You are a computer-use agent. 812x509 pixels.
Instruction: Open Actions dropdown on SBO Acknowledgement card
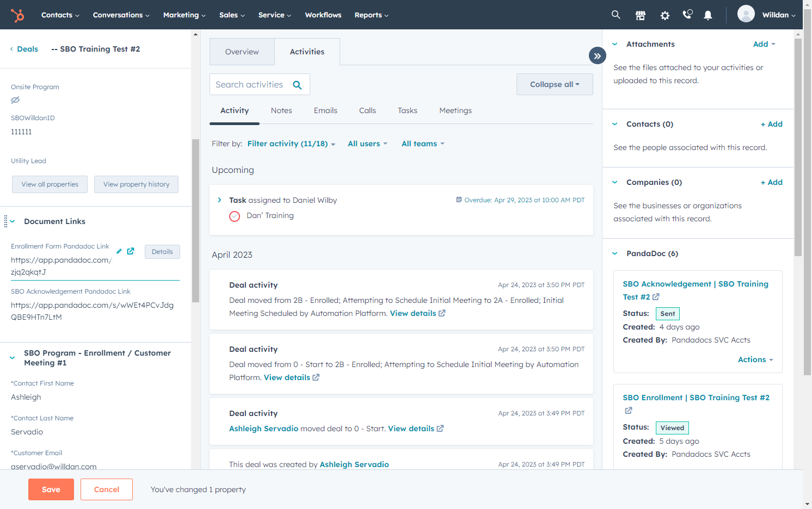(x=755, y=359)
